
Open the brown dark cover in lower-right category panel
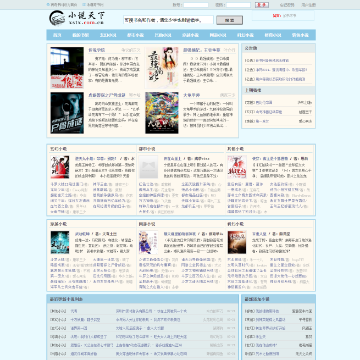(237, 242)
